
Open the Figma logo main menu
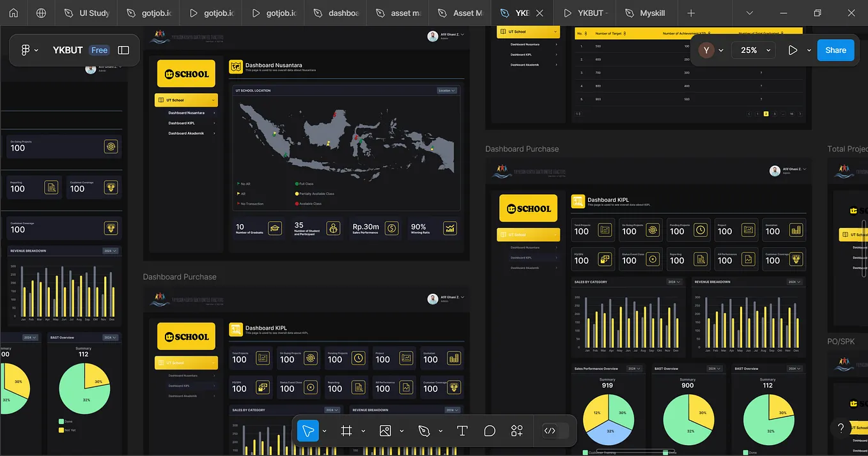tap(26, 50)
